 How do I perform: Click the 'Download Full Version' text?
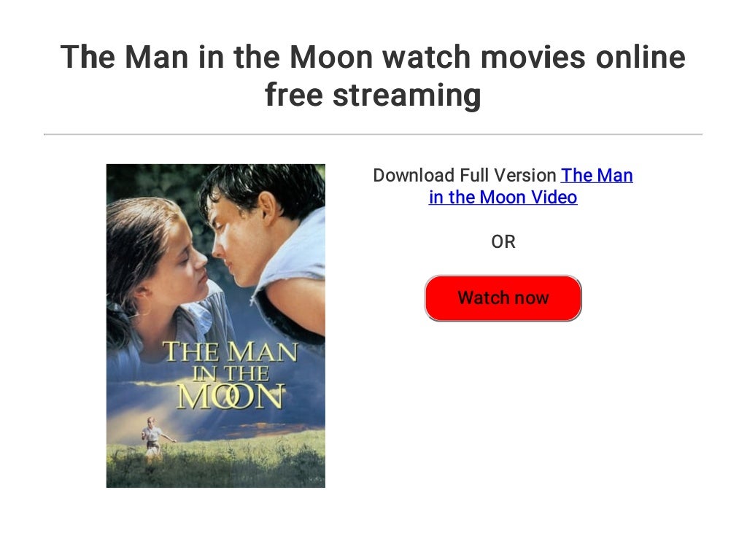tap(465, 175)
